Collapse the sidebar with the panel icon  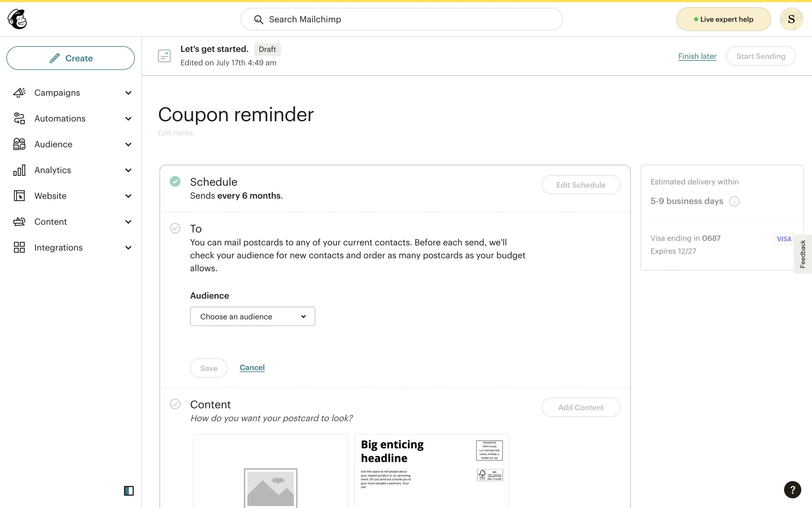point(129,491)
